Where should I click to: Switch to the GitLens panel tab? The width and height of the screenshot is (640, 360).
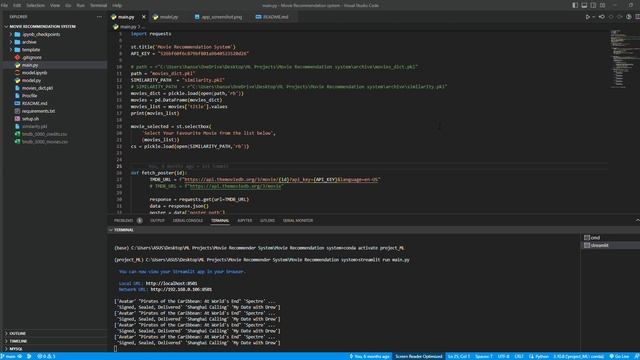pos(267,220)
